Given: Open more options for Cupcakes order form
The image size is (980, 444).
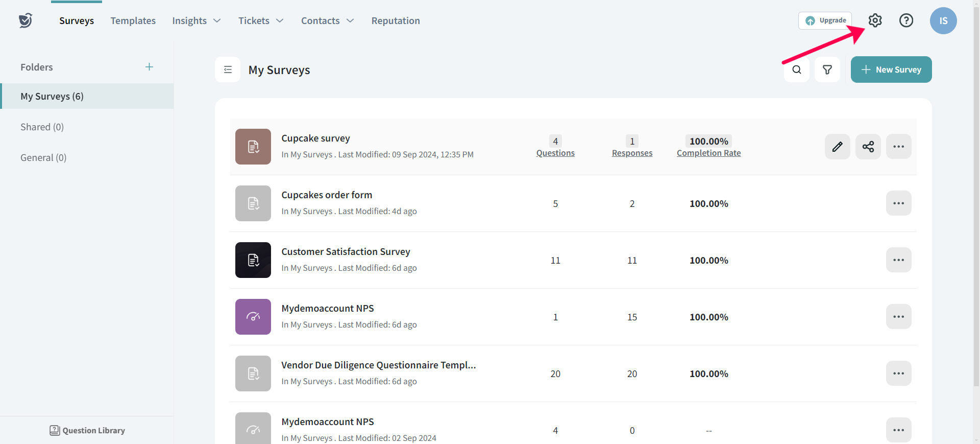Looking at the screenshot, I should [898, 203].
